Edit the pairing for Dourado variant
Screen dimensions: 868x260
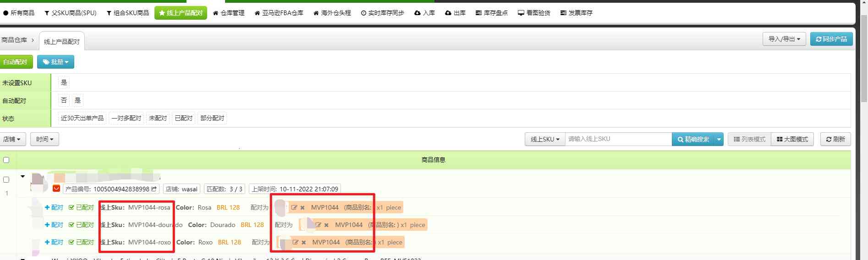[318, 225]
